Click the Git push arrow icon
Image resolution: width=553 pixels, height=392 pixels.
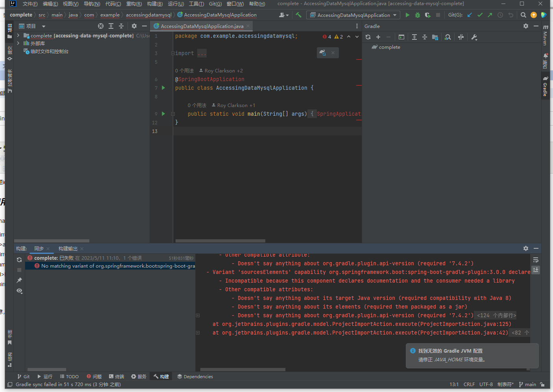pos(490,15)
